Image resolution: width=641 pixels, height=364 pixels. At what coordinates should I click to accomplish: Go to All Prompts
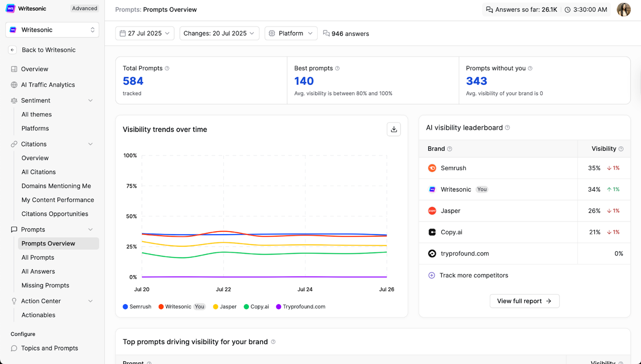[x=38, y=258]
